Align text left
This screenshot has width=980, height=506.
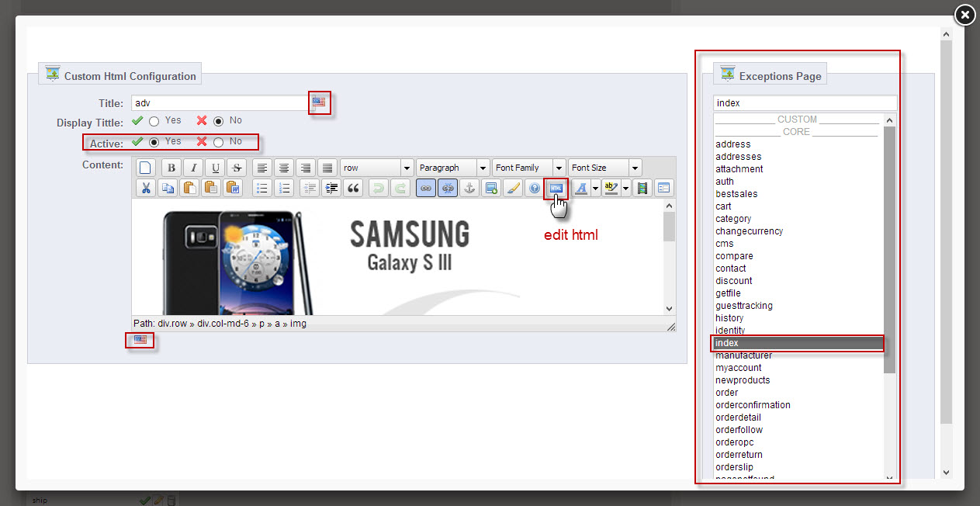[262, 168]
